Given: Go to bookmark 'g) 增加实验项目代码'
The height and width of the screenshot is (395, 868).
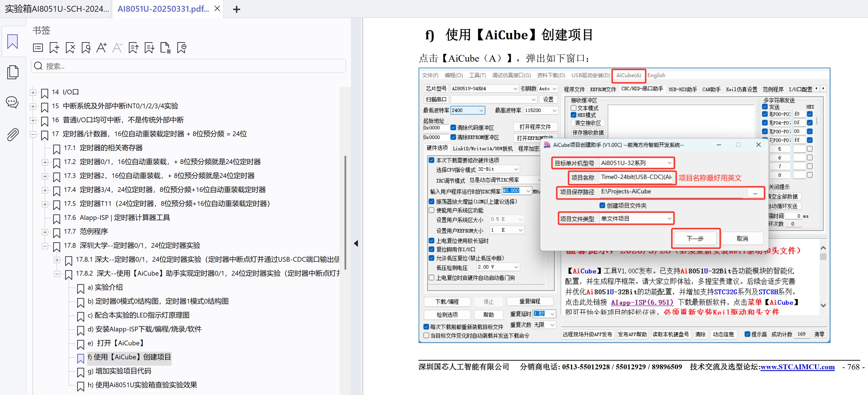Looking at the screenshot, I should (x=119, y=371).
